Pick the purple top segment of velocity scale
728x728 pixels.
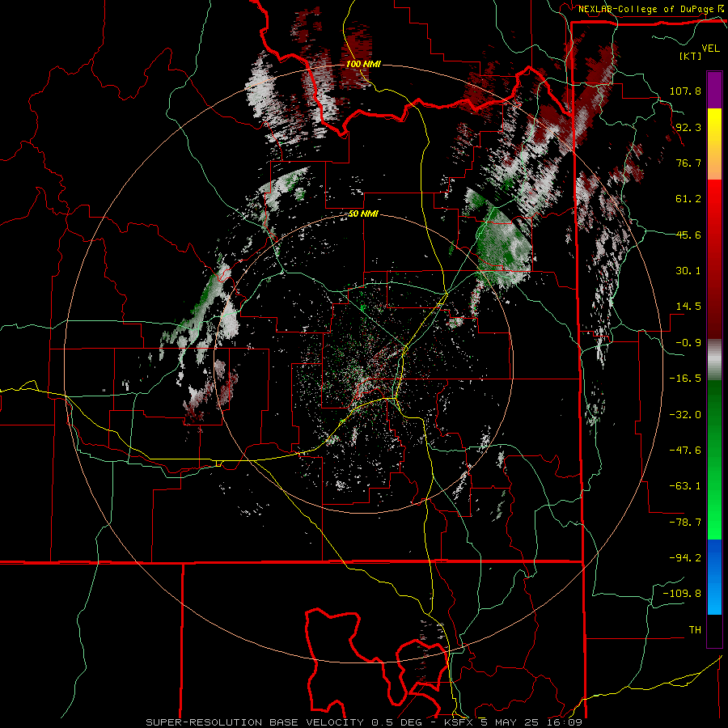coord(714,90)
